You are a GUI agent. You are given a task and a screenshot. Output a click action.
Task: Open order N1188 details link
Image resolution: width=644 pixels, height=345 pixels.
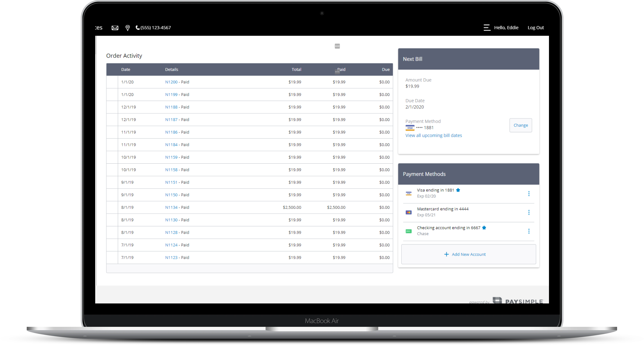click(x=171, y=107)
